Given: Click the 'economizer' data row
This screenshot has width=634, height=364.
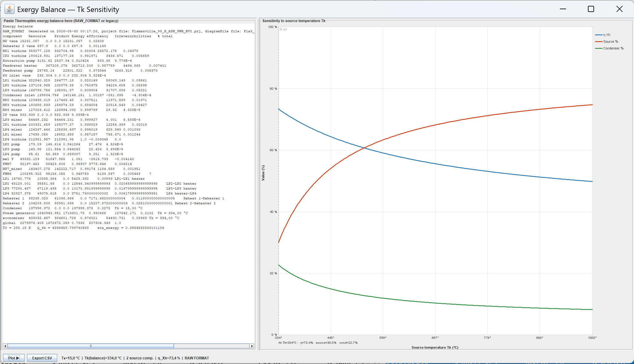Looking at the screenshot, I should pos(91,218).
